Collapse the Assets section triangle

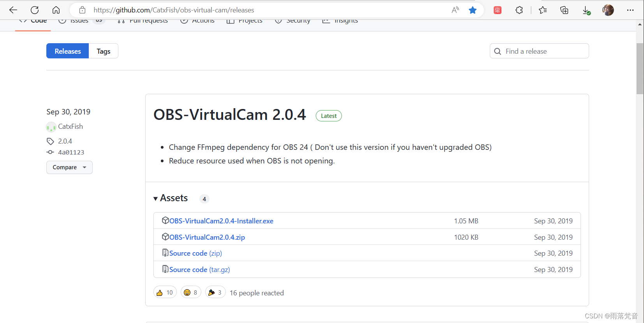156,199
